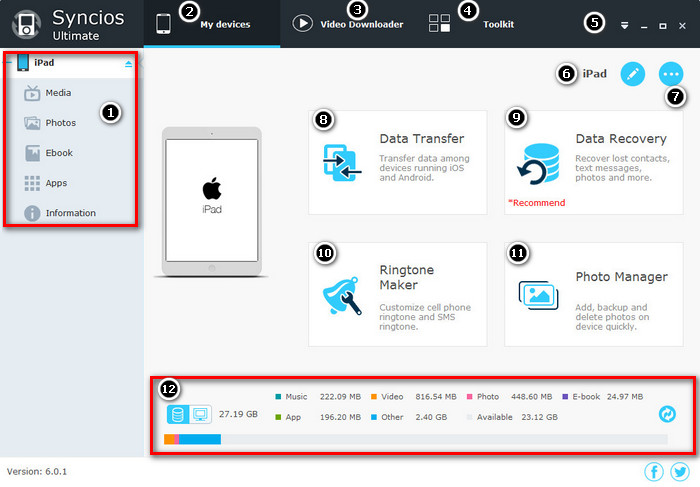The image size is (700, 487).
Task: Click the Other 2.40 GB value
Action: [431, 417]
